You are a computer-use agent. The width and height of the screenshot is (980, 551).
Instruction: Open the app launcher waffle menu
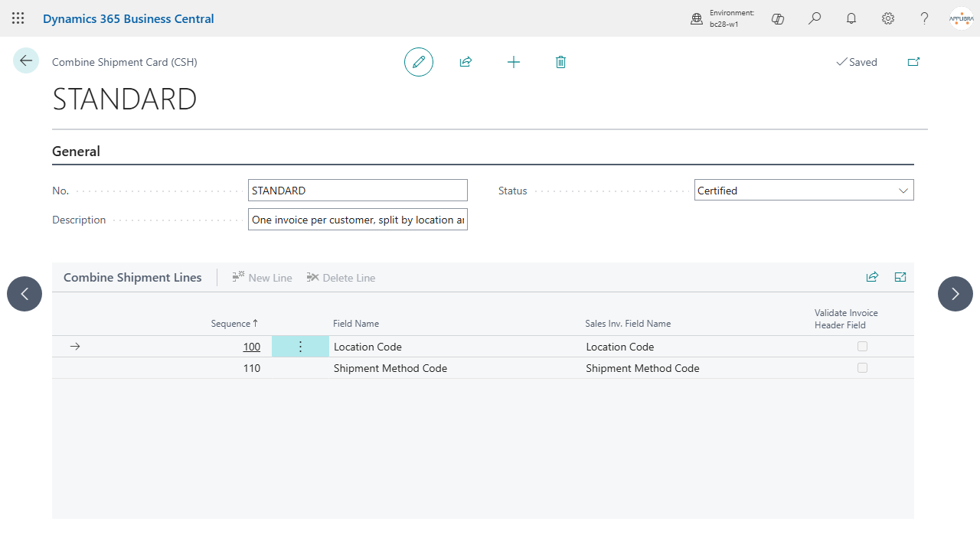tap(18, 18)
